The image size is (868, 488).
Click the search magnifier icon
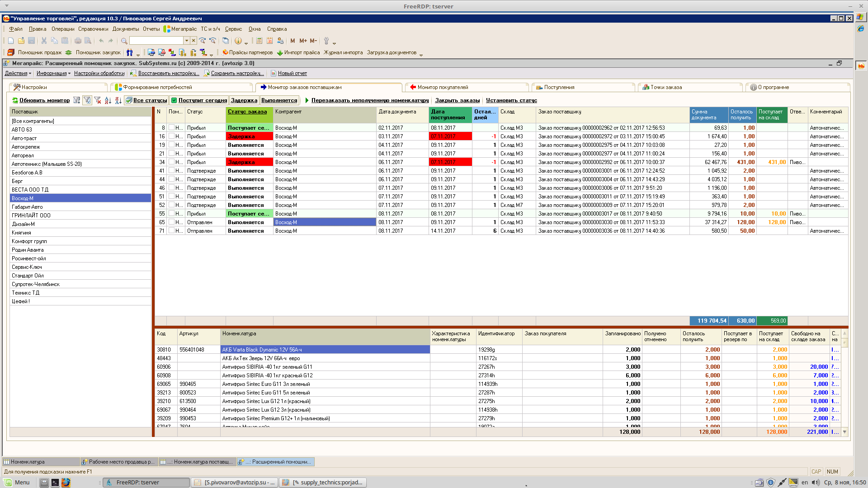coord(124,41)
